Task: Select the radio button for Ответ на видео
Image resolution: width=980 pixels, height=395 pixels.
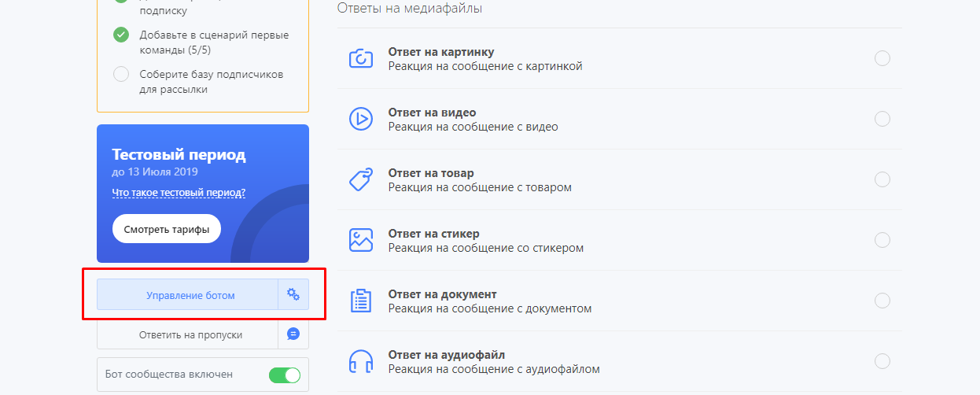Action: pyautogui.click(x=882, y=119)
